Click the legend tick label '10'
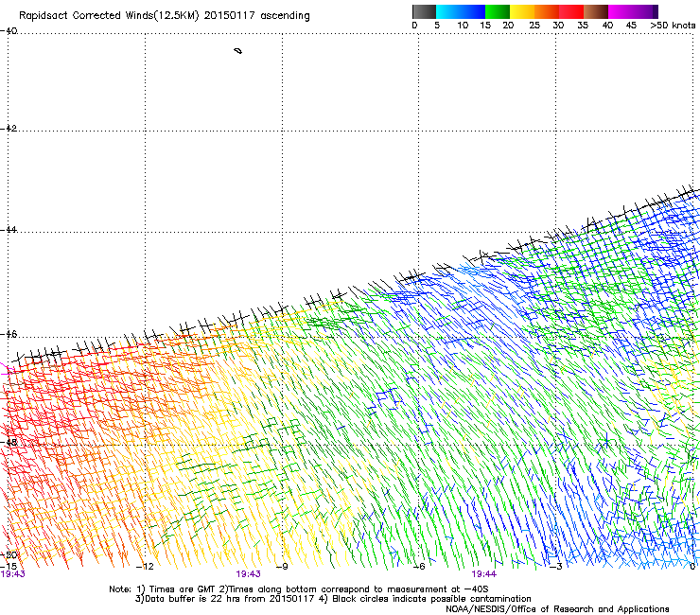 pos(463,26)
